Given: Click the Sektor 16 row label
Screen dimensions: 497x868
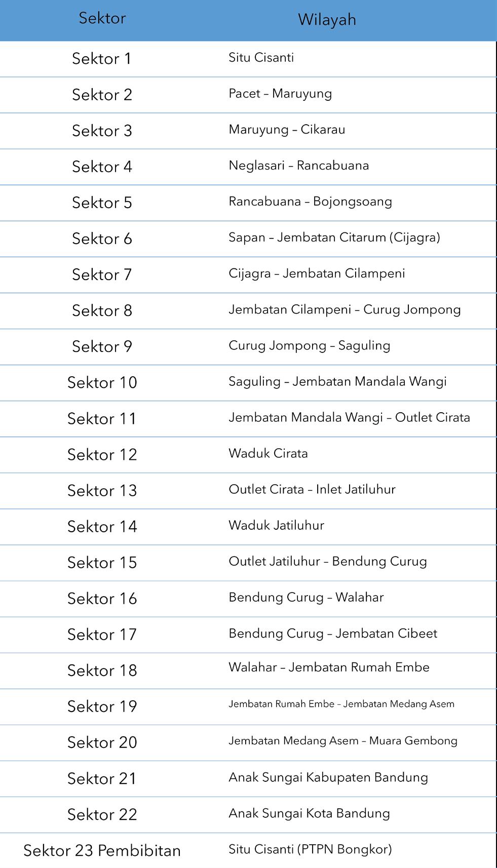Looking at the screenshot, I should (102, 599).
